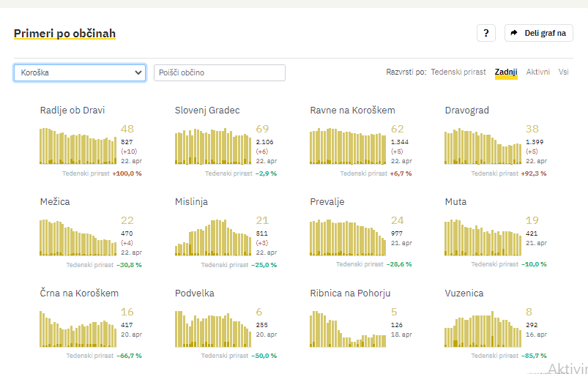The width and height of the screenshot is (588, 374).
Task: Open the Radlje ob Dravi chart
Action: pyautogui.click(x=78, y=146)
